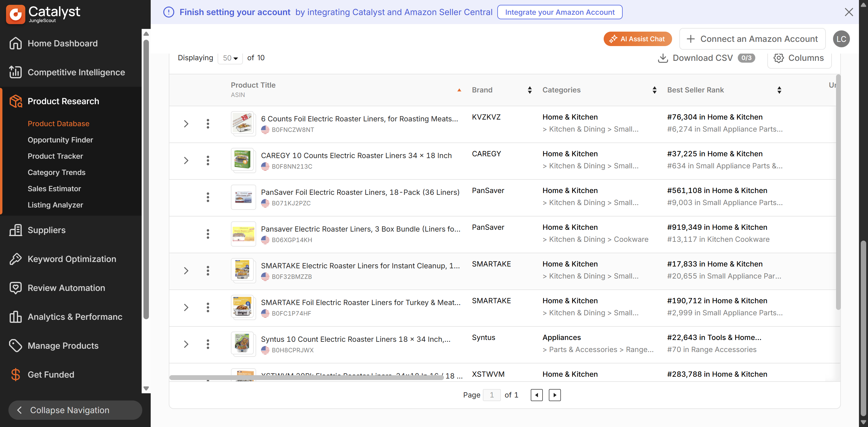Click the Pansaver 3 Box Bundle thumbnail
Viewport: 868px width, 427px height.
243,234
